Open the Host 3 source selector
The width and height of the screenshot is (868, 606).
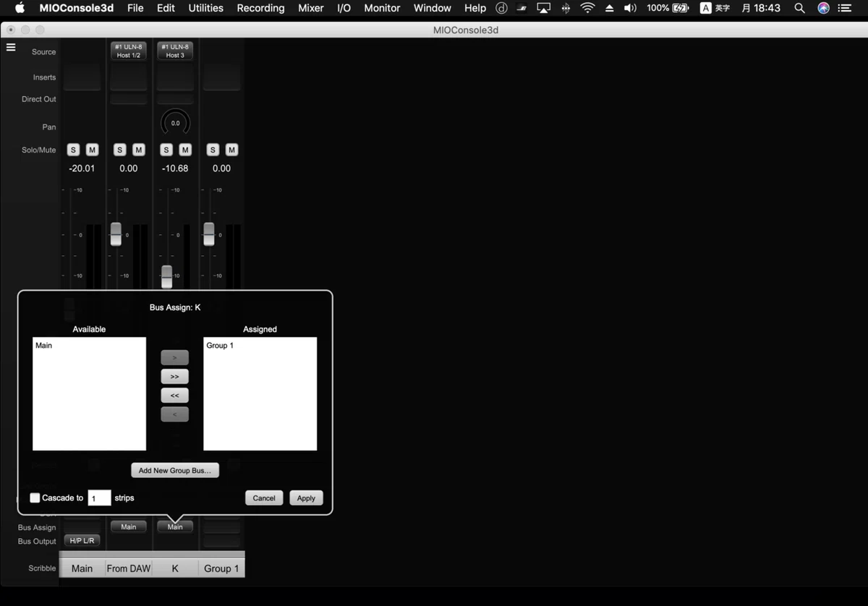175,51
